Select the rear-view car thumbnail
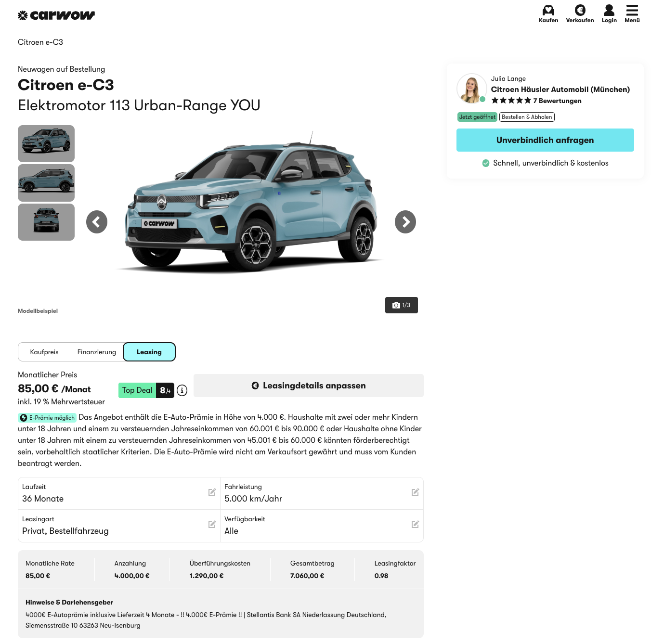651x644 pixels. click(x=46, y=222)
